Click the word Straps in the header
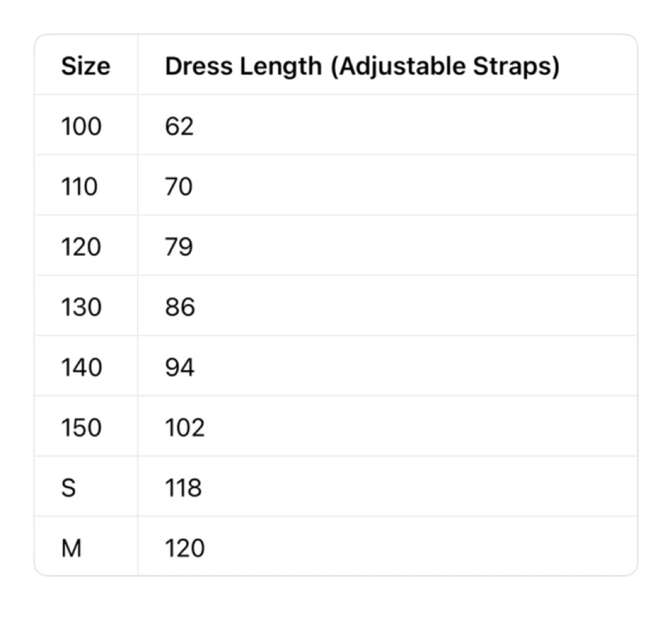672x619 pixels. click(516, 67)
